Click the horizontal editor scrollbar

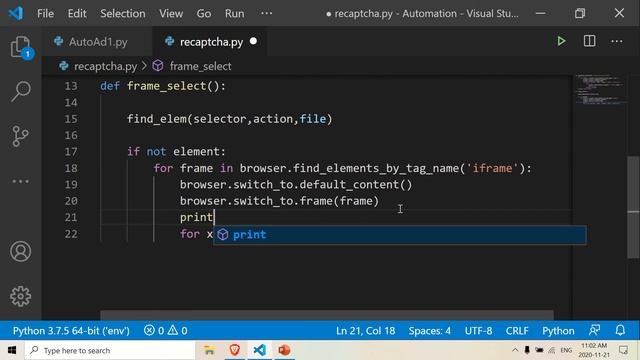click(x=327, y=315)
